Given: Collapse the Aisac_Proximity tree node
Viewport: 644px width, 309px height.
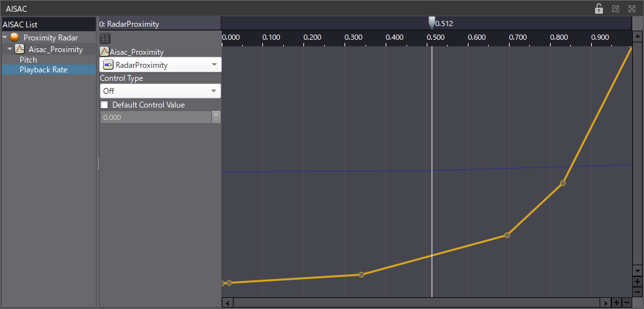Looking at the screenshot, I should (x=10, y=50).
